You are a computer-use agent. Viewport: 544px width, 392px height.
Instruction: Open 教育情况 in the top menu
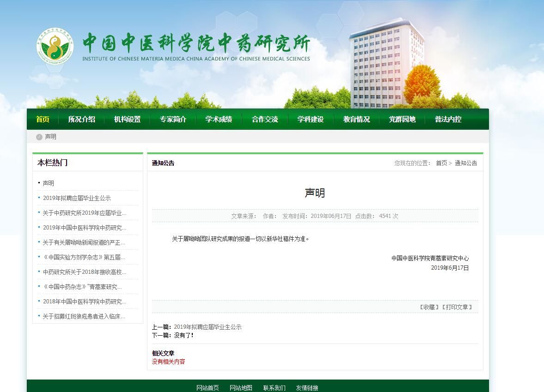(356, 119)
